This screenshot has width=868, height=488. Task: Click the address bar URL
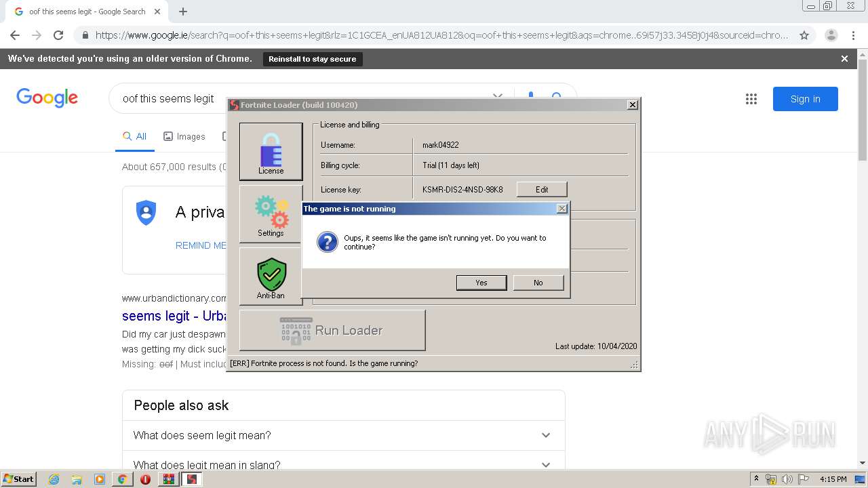(441, 35)
